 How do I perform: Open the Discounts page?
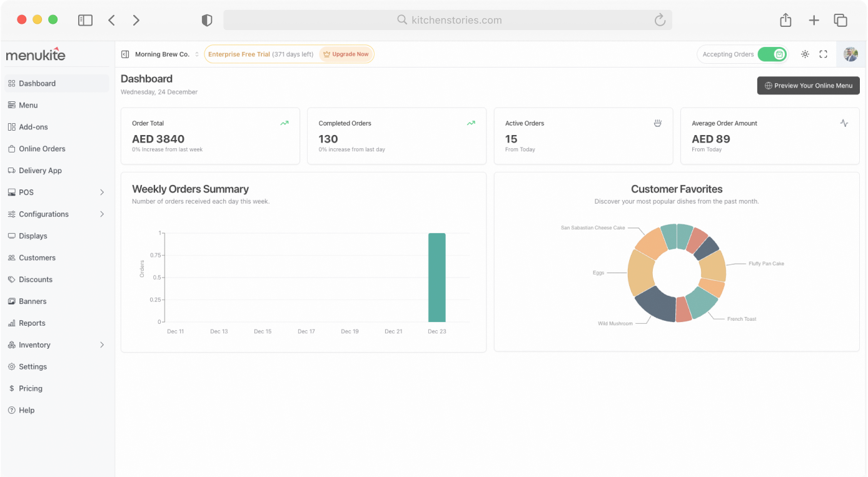pyautogui.click(x=35, y=279)
